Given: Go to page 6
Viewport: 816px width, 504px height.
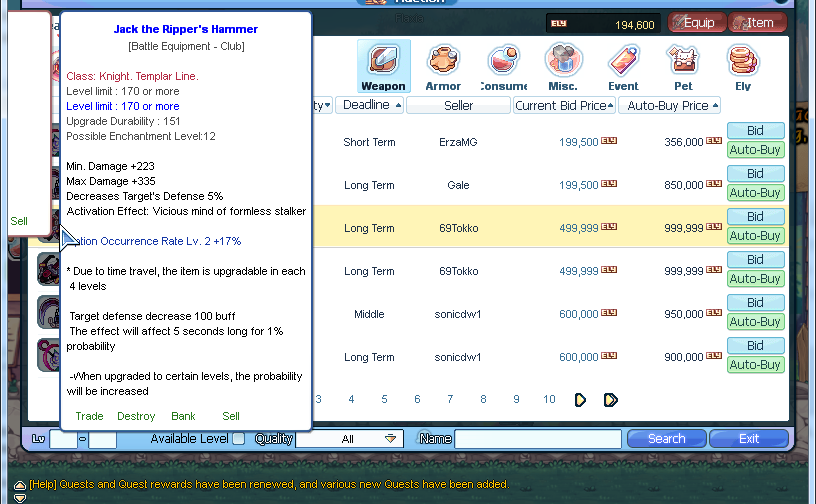Looking at the screenshot, I should click(x=417, y=399).
